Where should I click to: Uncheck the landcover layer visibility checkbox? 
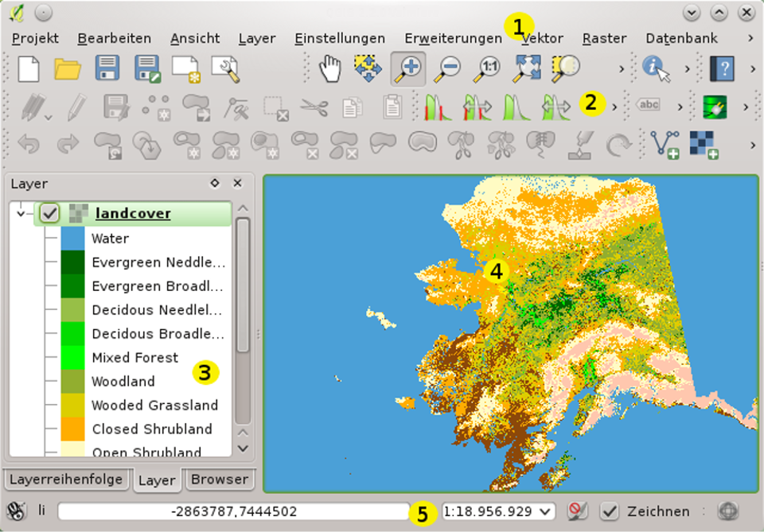coord(49,213)
